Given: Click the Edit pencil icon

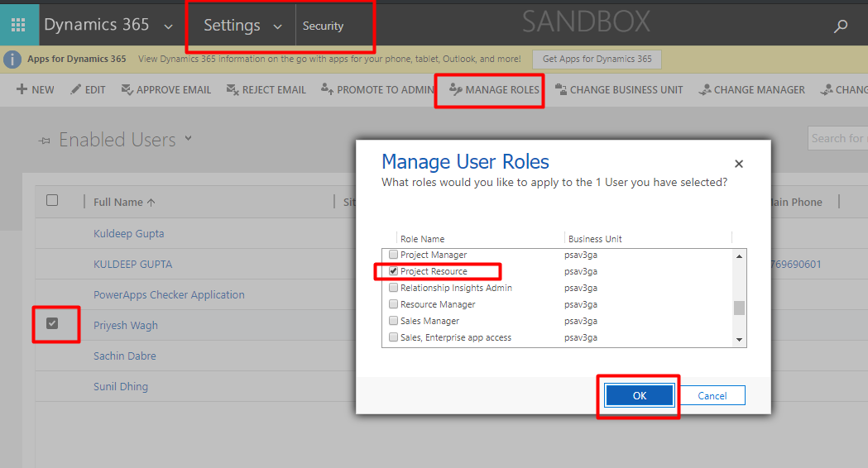Looking at the screenshot, I should (x=76, y=89).
